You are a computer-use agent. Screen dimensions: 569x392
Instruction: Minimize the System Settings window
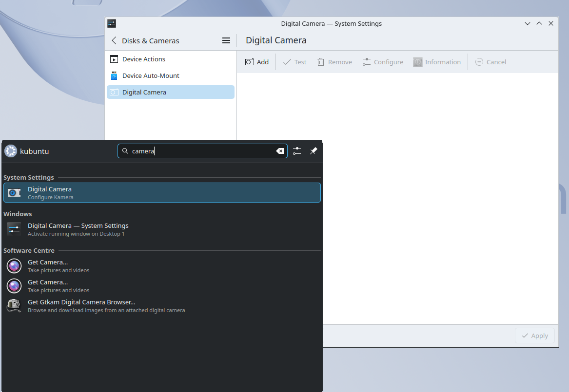528,23
